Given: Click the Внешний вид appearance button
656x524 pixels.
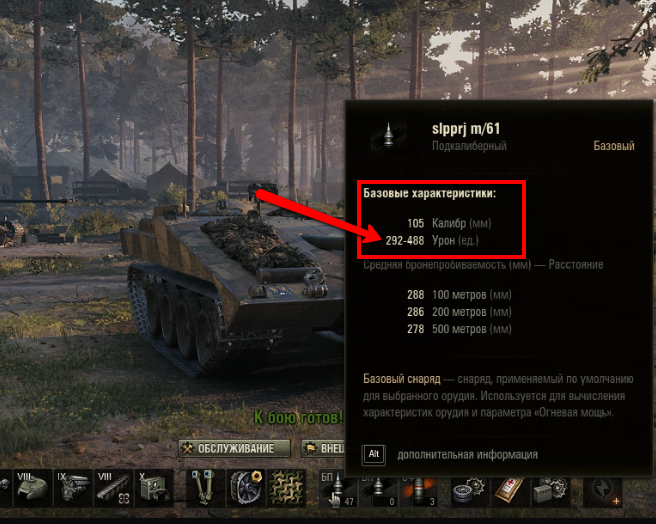Looking at the screenshot, I should click(323, 448).
